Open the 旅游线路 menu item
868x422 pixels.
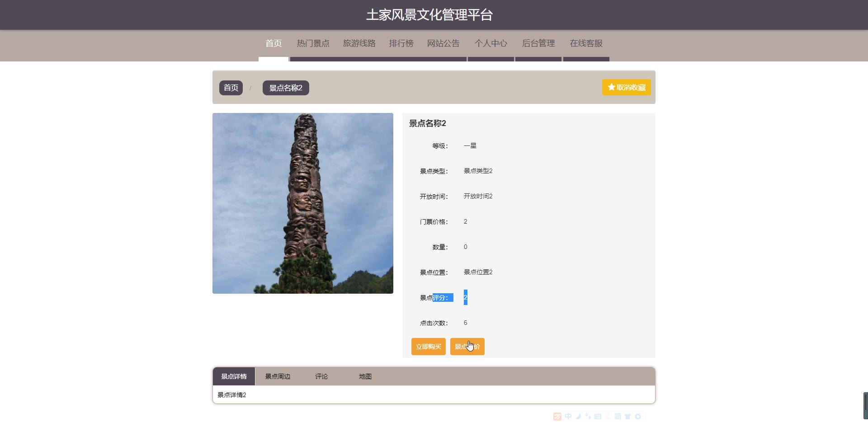[359, 43]
